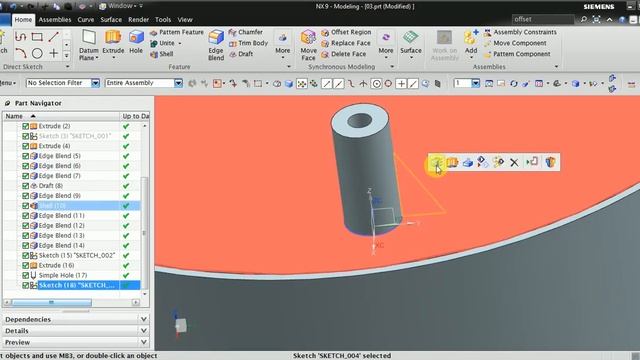The image size is (640, 360).
Task: Pick the Arc sketch tool
Action: tap(21, 53)
